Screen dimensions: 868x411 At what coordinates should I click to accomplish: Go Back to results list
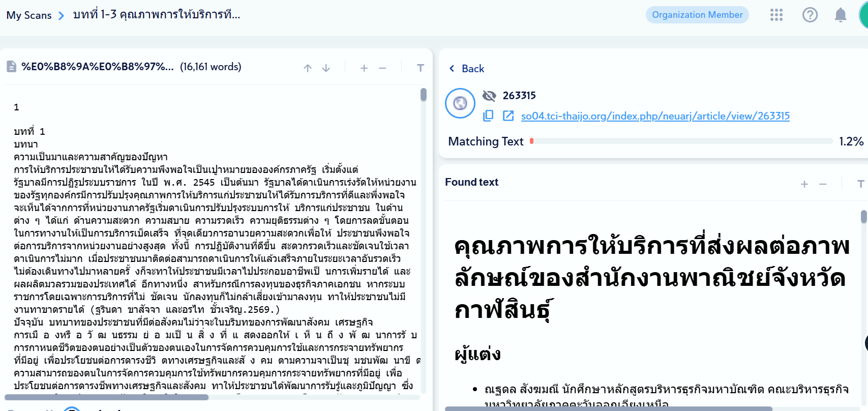(x=466, y=69)
